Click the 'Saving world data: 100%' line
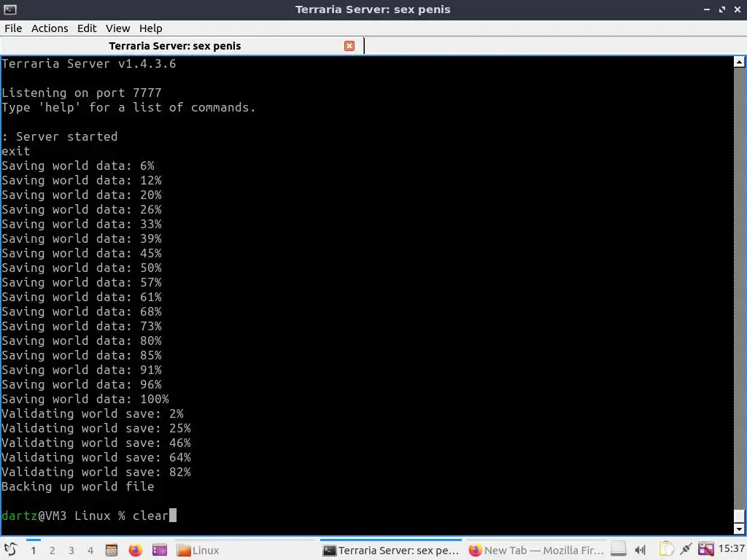The image size is (747, 560). [x=85, y=399]
